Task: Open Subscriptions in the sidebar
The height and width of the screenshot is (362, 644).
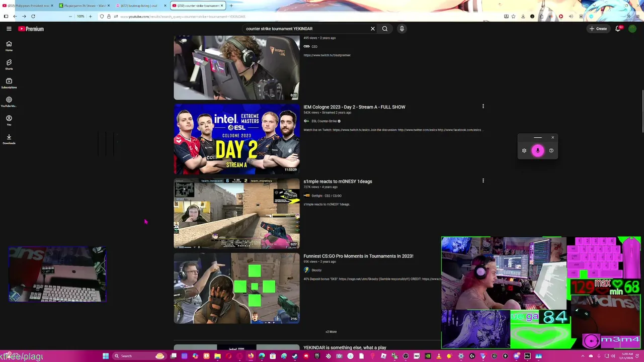Action: [x=9, y=83]
